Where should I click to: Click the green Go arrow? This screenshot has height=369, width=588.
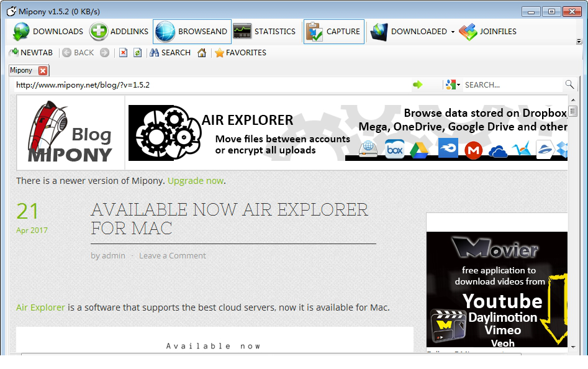point(417,84)
